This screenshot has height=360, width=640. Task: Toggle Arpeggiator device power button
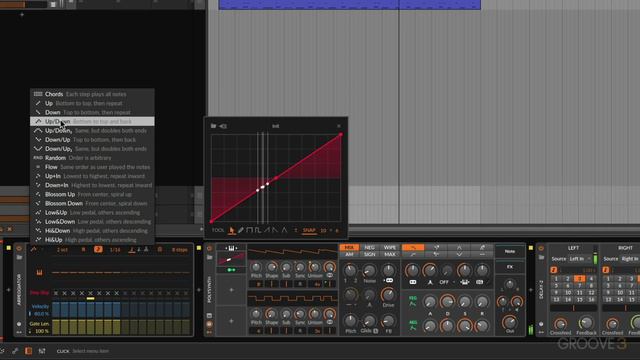pos(19,248)
